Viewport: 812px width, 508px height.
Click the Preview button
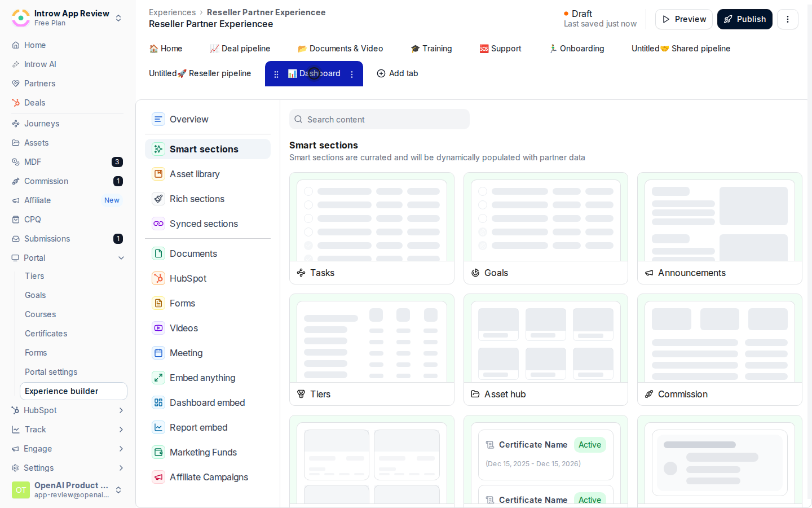(x=684, y=19)
